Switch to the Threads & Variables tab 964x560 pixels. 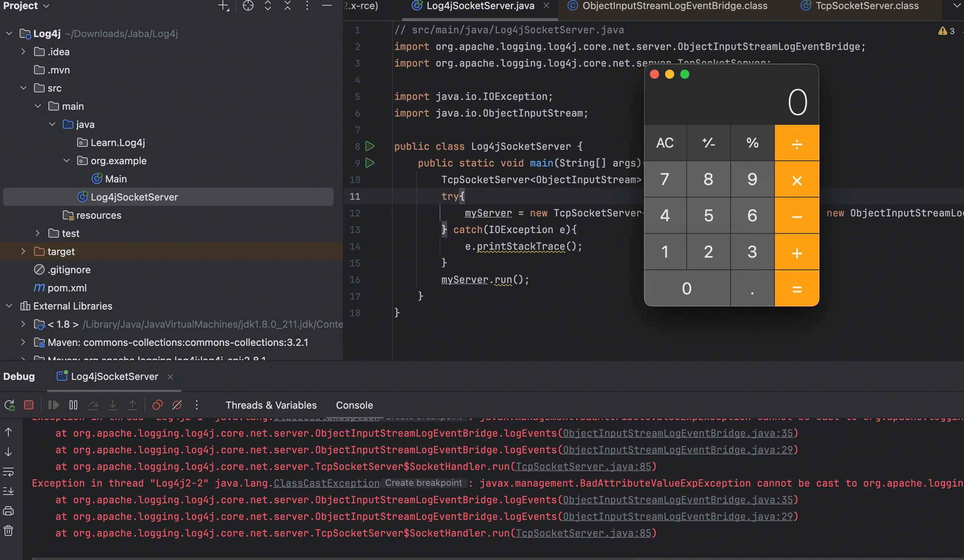coord(271,405)
